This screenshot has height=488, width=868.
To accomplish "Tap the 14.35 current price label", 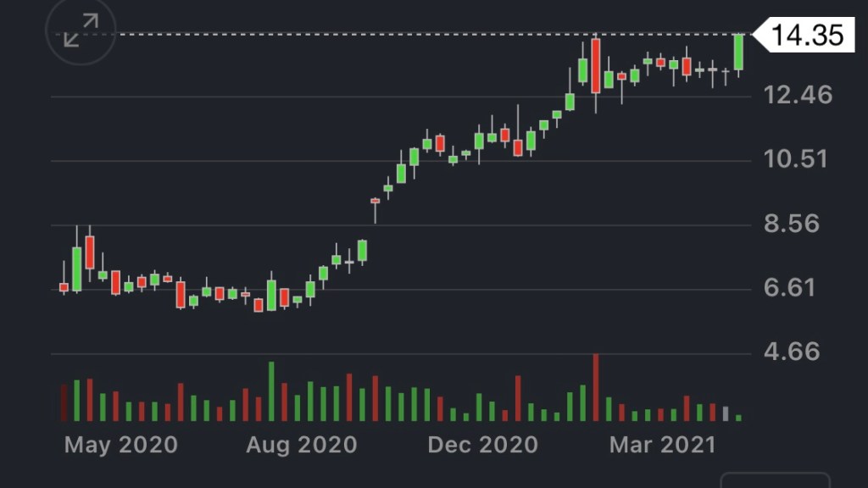I will point(807,36).
